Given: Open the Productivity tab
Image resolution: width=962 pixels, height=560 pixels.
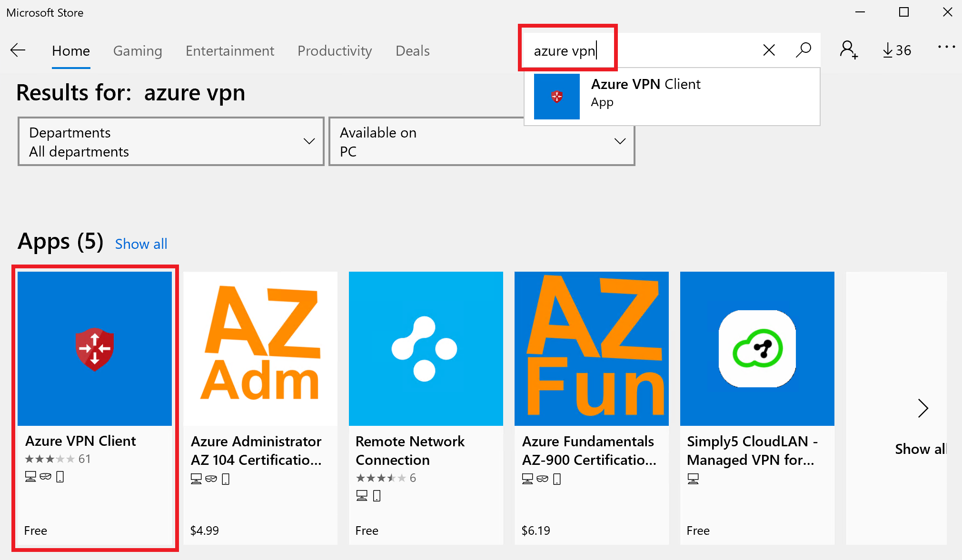Looking at the screenshot, I should (x=335, y=51).
